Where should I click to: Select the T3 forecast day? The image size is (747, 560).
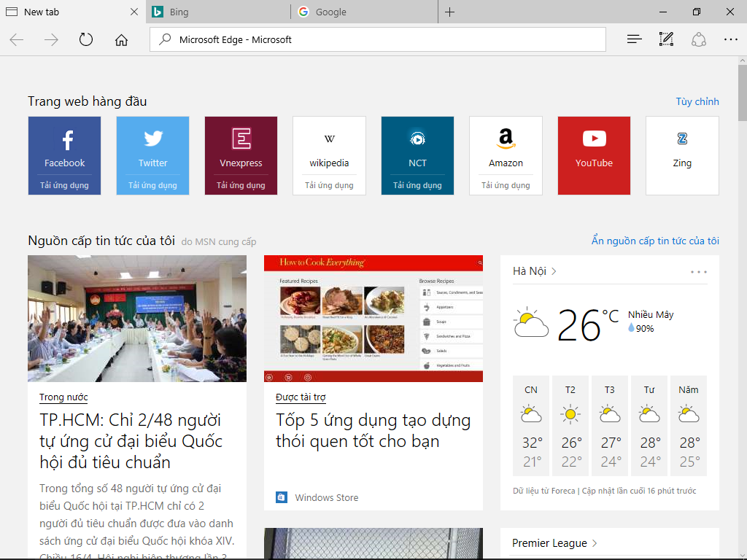pyautogui.click(x=610, y=426)
